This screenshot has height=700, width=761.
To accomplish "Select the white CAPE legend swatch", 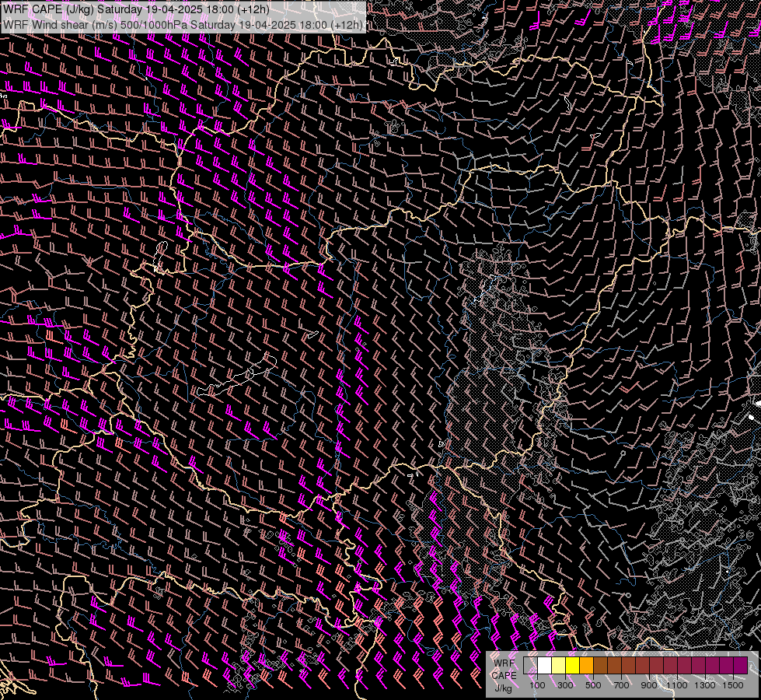I will [x=545, y=665].
